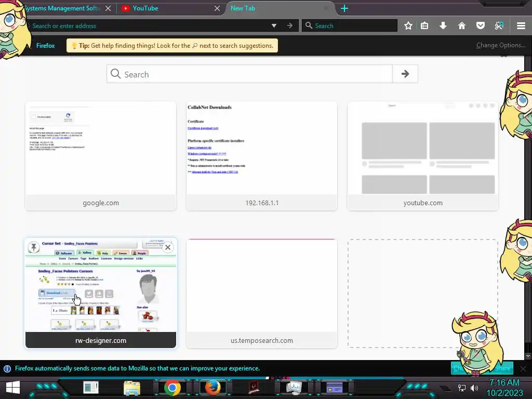The width and height of the screenshot is (532, 399).
Task: Bookmark this page with the star icon
Action: [408, 26]
